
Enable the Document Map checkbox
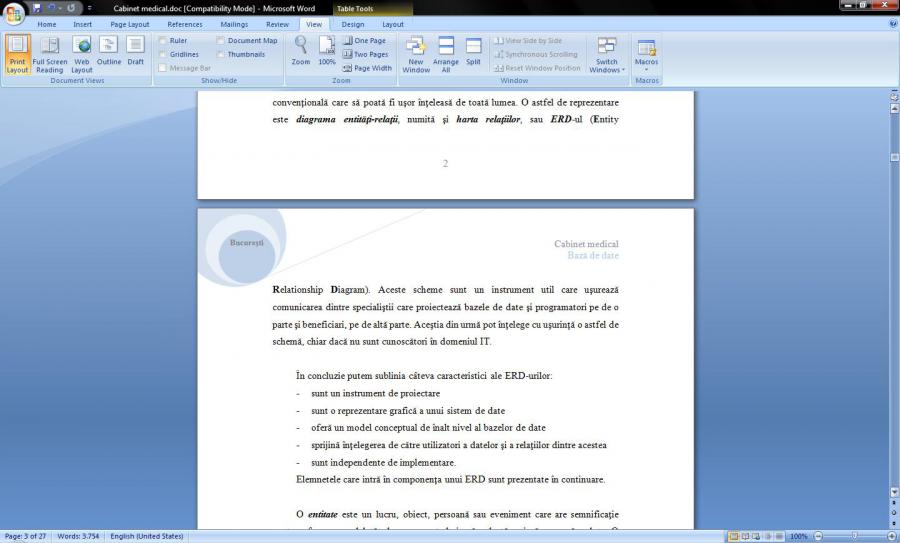click(221, 41)
